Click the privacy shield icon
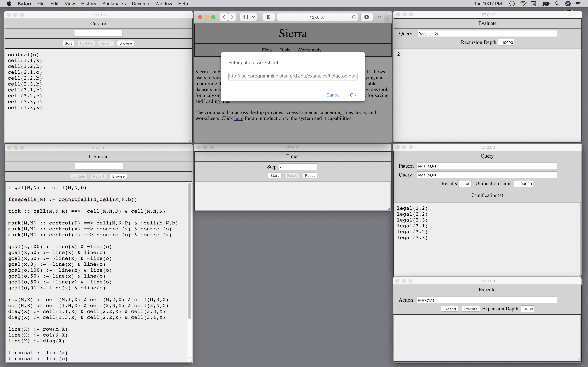 [x=268, y=17]
